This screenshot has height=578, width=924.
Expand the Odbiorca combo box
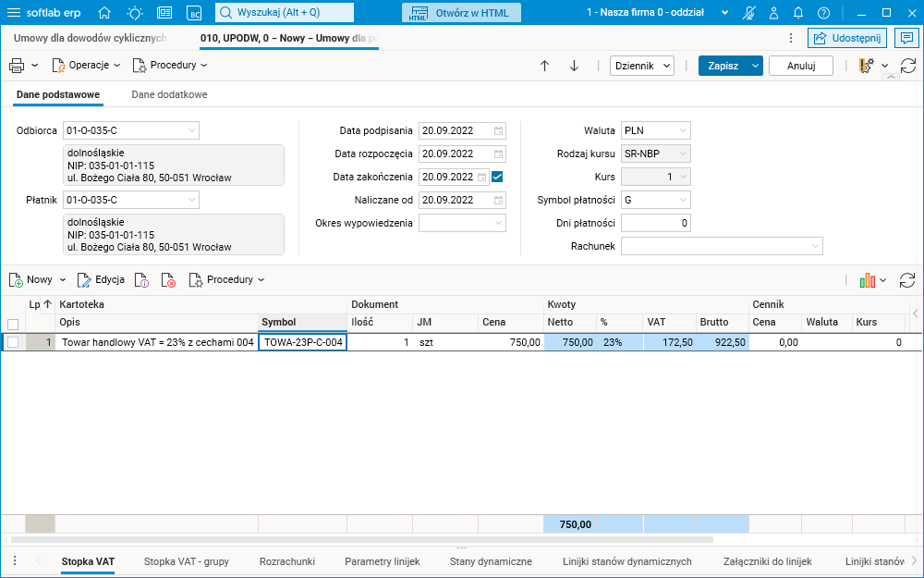point(191,130)
